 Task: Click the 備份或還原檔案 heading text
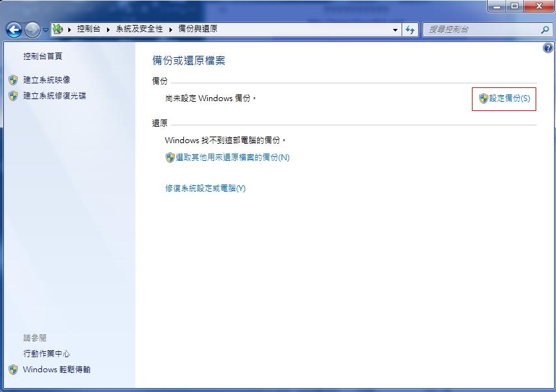[189, 60]
